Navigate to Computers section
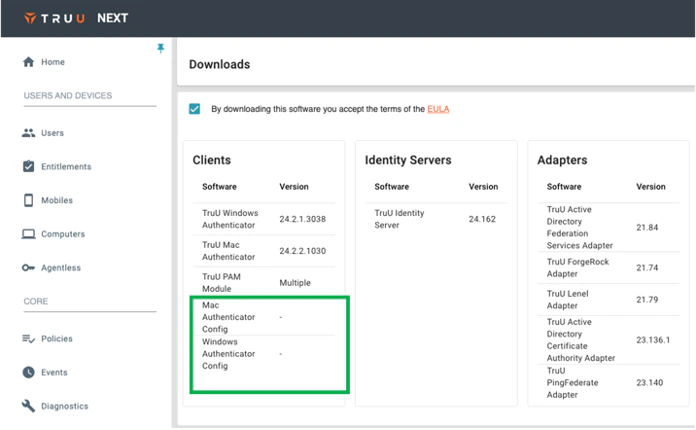This screenshot has height=430, width=696. pos(63,234)
